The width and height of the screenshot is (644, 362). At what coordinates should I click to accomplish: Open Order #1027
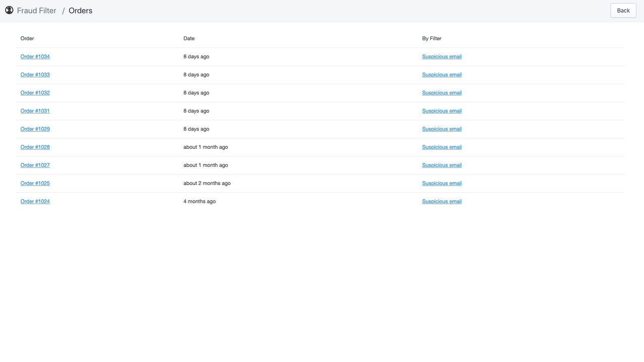click(35, 165)
